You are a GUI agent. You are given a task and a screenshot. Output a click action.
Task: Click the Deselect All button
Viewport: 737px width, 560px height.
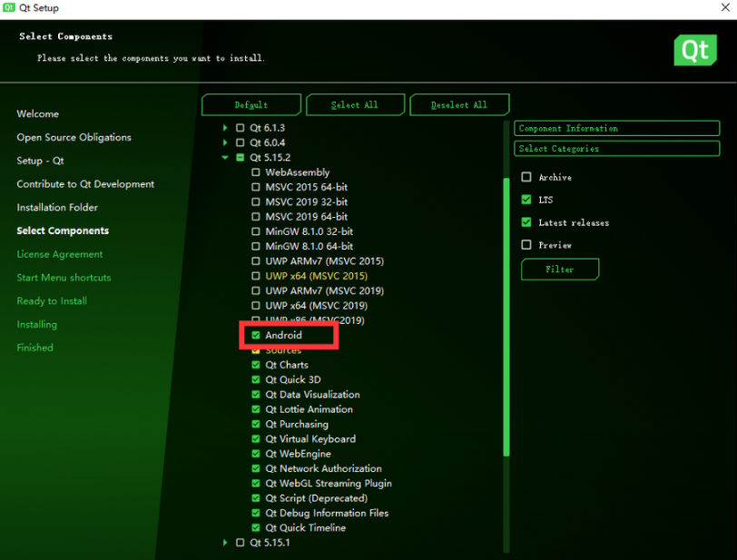459,104
